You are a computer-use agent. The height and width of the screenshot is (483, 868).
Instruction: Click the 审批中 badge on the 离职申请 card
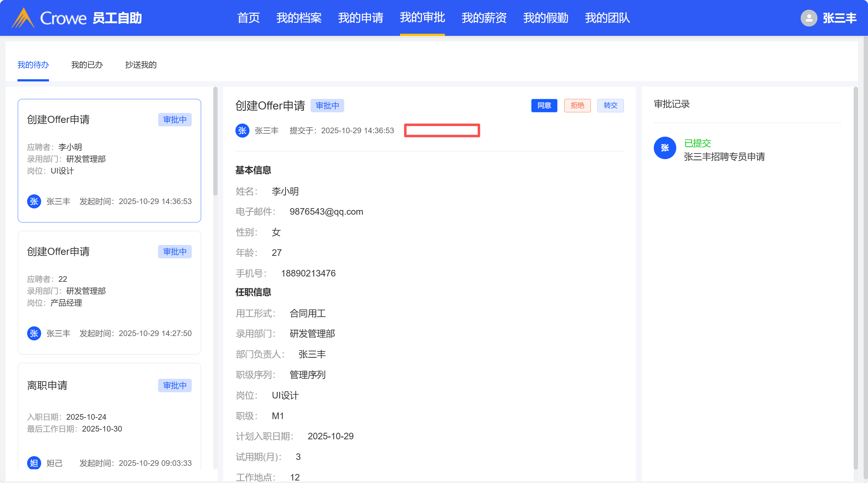[175, 386]
